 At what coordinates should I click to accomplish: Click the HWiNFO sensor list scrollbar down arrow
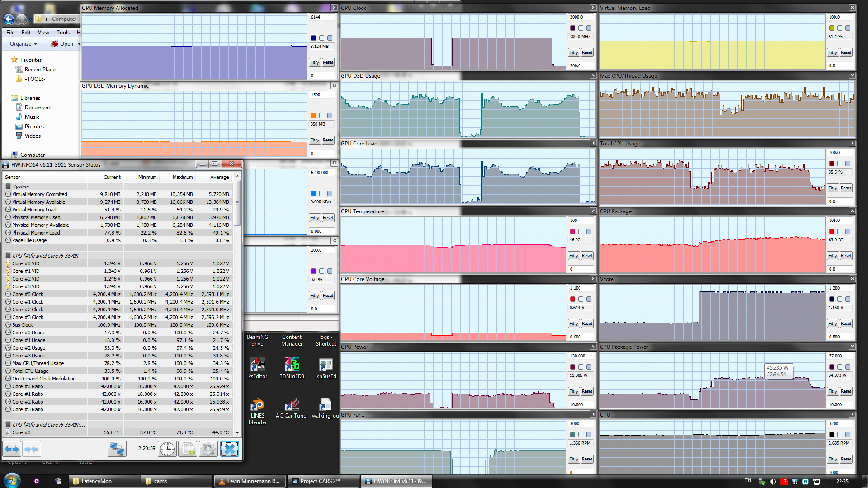[x=237, y=433]
